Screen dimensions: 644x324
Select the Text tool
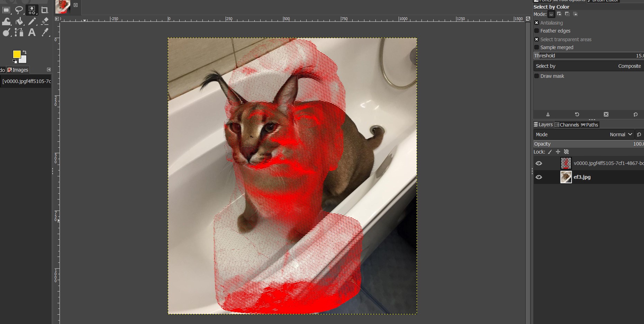pyautogui.click(x=32, y=33)
